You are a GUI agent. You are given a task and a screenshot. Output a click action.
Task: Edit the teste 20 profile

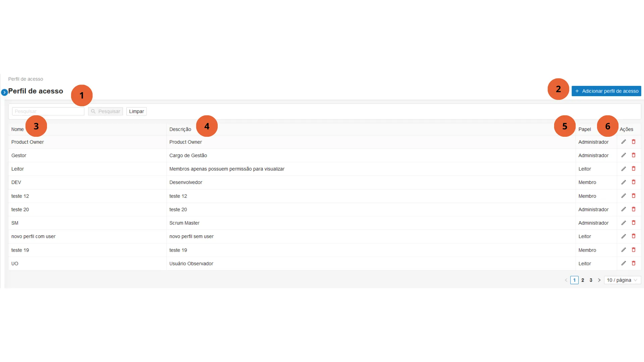tap(624, 209)
